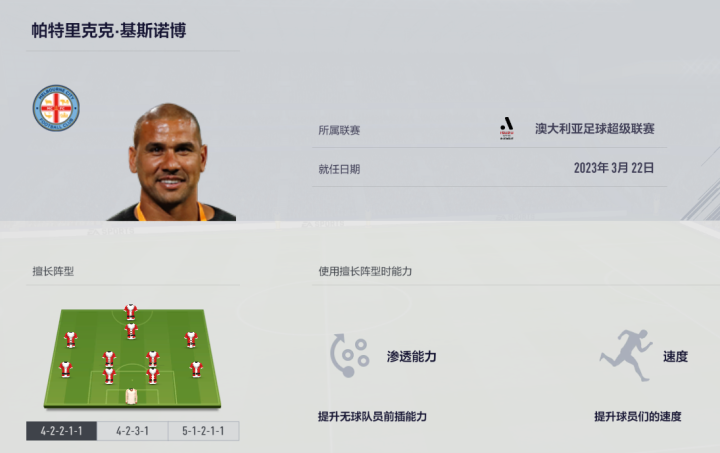Click manager name 帕特里克克·基斯诺博
This screenshot has height=453, width=720.
point(109,30)
